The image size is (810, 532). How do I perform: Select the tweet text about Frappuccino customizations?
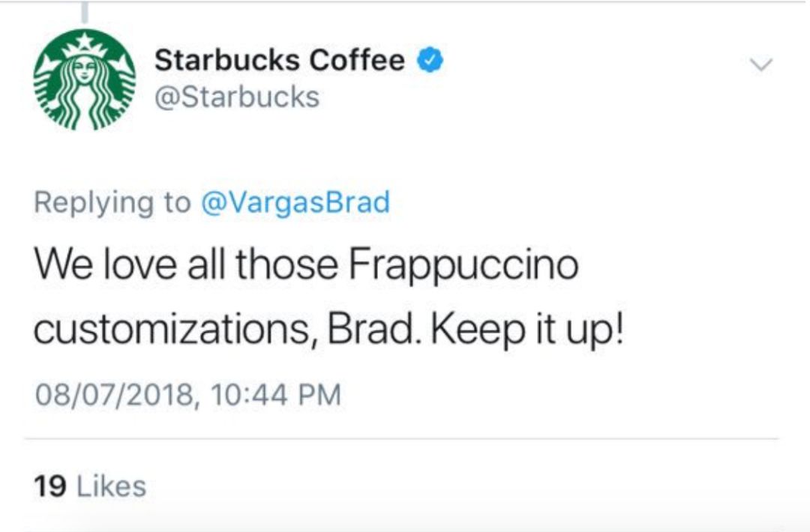(x=329, y=297)
